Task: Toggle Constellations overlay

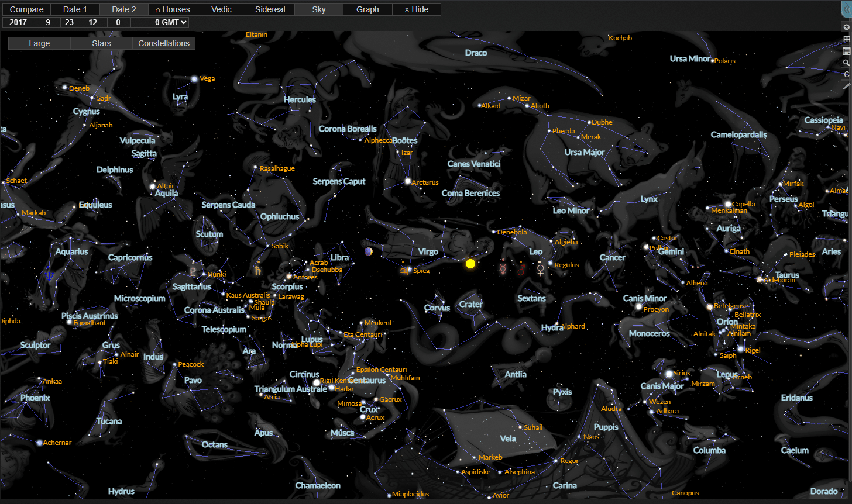Action: 164,43
